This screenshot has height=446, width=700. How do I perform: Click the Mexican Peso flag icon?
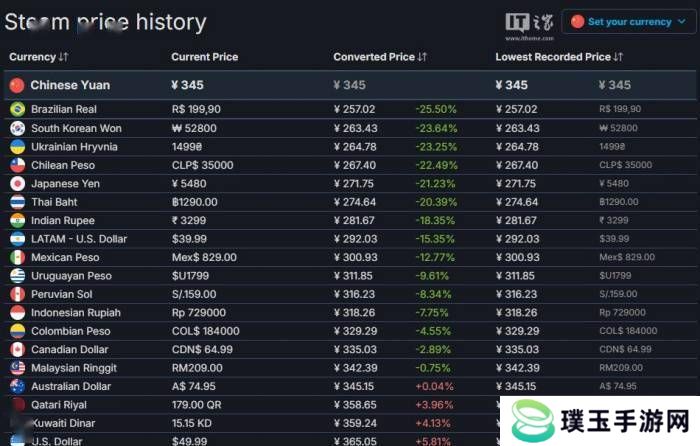[x=17, y=258]
